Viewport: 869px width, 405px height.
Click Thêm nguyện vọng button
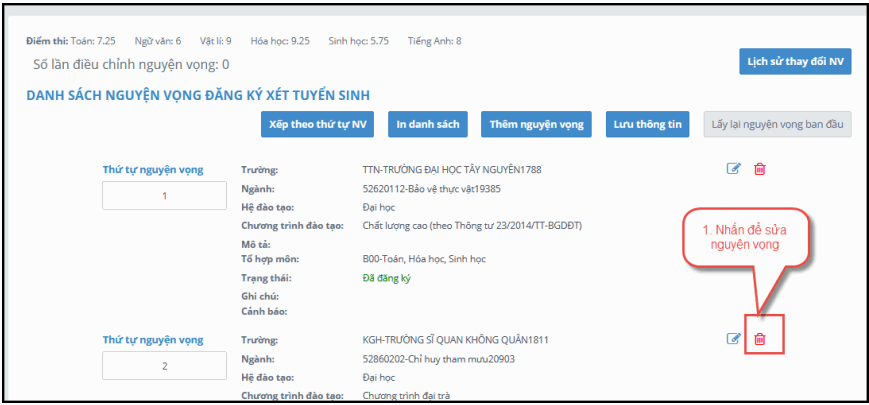point(536,124)
